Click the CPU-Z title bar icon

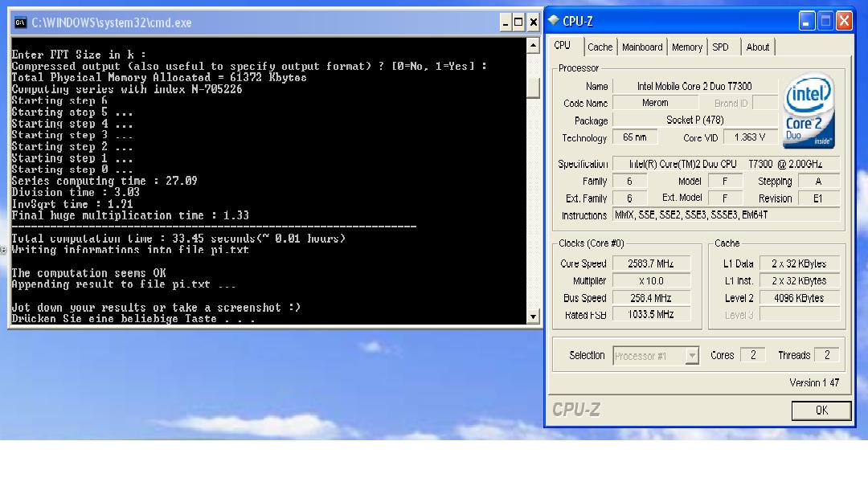click(554, 21)
